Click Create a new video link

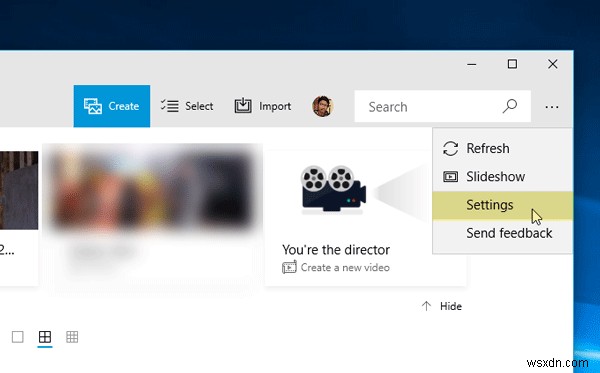click(336, 267)
